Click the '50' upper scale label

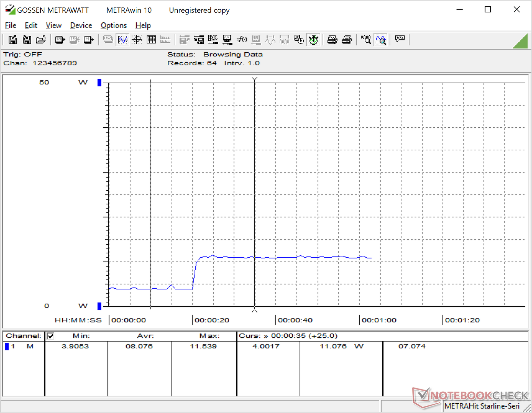[x=44, y=83]
